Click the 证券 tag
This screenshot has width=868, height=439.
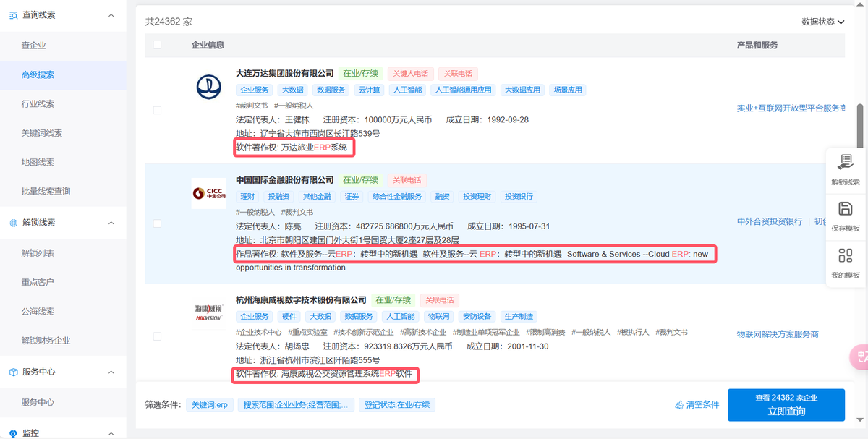352,197
